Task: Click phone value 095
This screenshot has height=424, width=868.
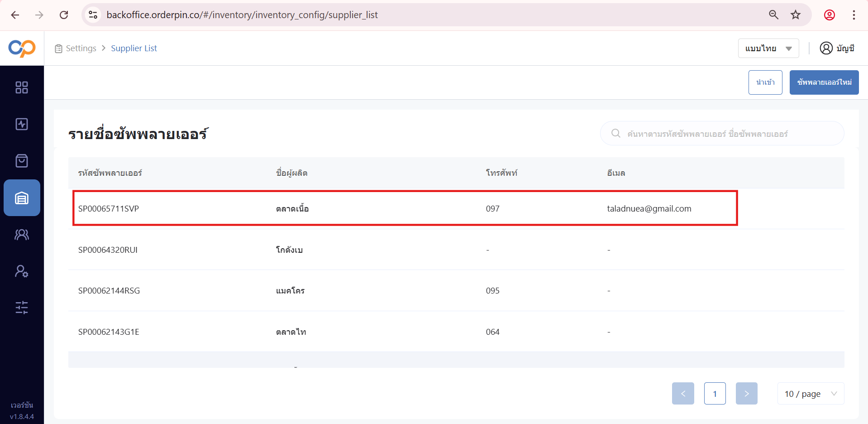Action: tap(493, 291)
